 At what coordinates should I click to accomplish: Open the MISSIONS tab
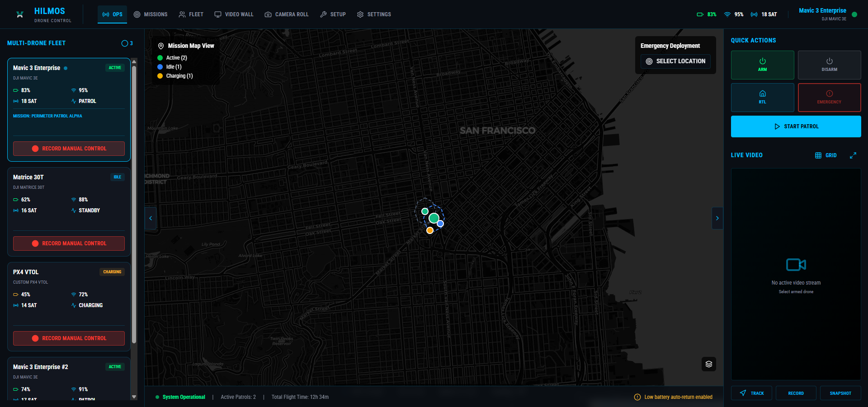click(151, 14)
